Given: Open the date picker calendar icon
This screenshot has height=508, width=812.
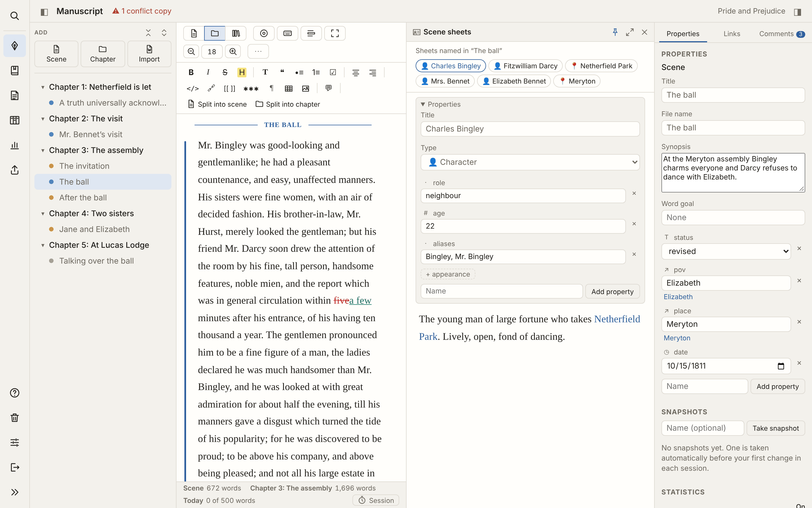Looking at the screenshot, I should 781,366.
